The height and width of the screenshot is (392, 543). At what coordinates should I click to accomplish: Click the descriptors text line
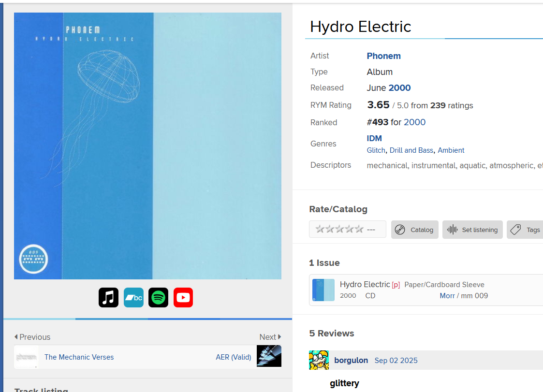455,165
